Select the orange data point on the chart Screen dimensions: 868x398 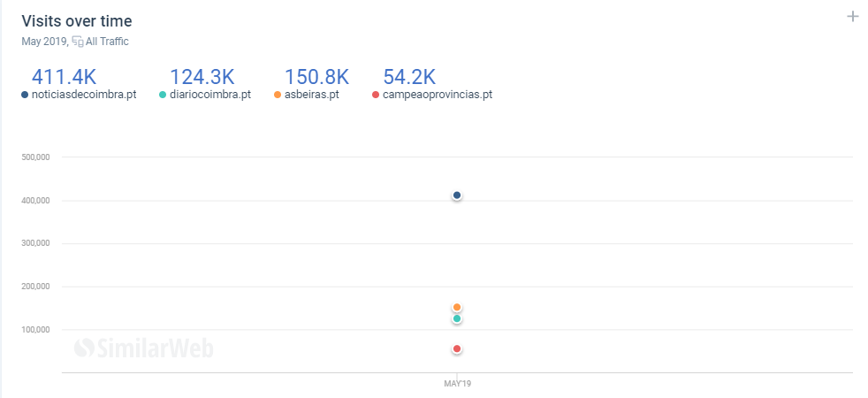coord(457,307)
